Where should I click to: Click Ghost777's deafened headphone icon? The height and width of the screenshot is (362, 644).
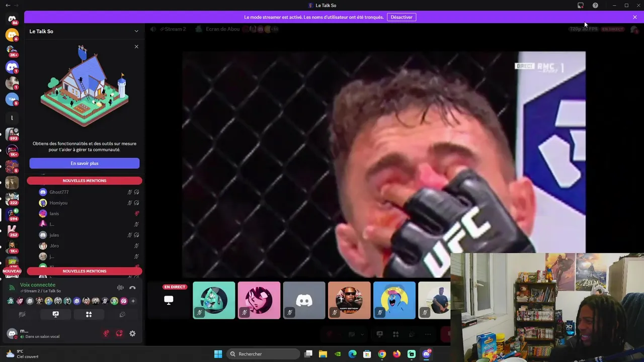point(136,192)
